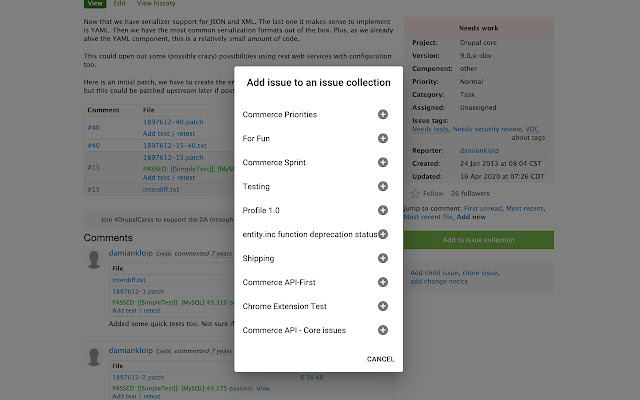Click the Needs tests issue tag

click(x=430, y=129)
